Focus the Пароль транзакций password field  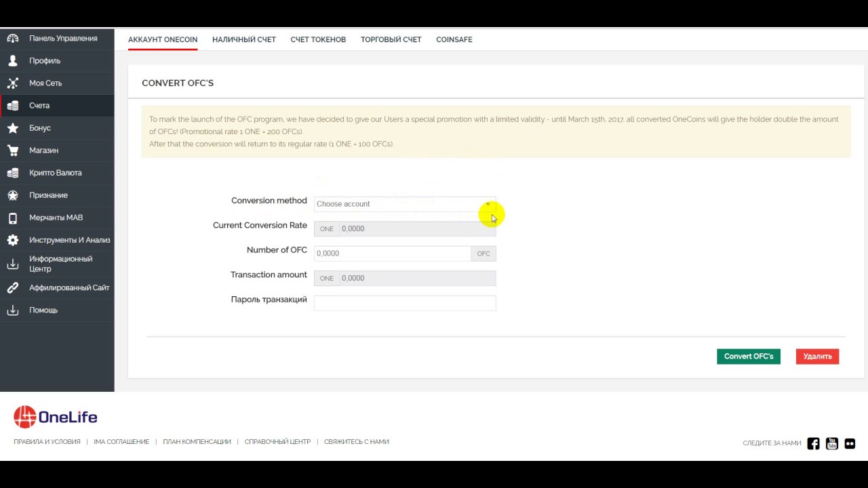point(405,303)
